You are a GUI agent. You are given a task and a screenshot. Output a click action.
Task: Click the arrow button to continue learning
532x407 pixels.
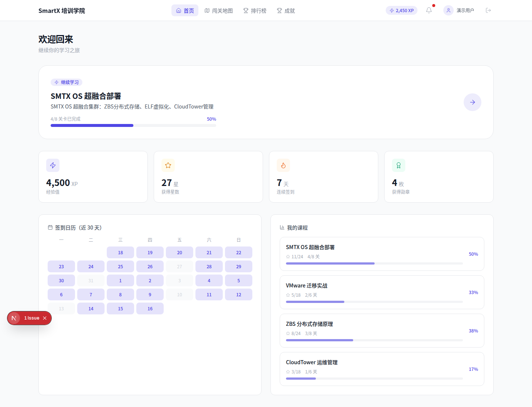coord(472,102)
